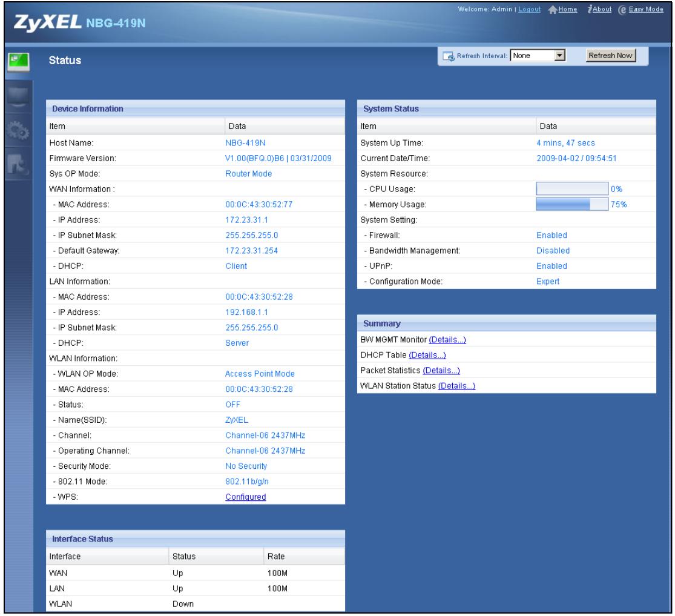Click the 802.11b/g/n value

point(246,482)
